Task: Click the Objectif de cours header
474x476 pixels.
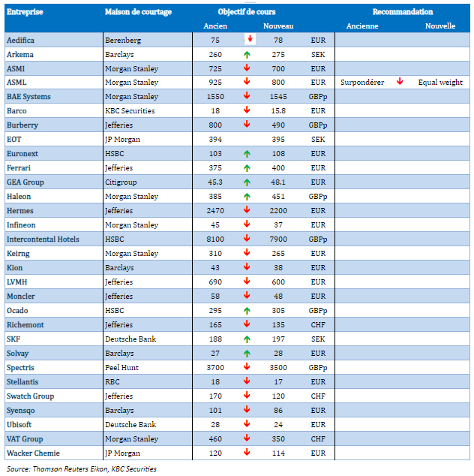Action: tap(245, 13)
